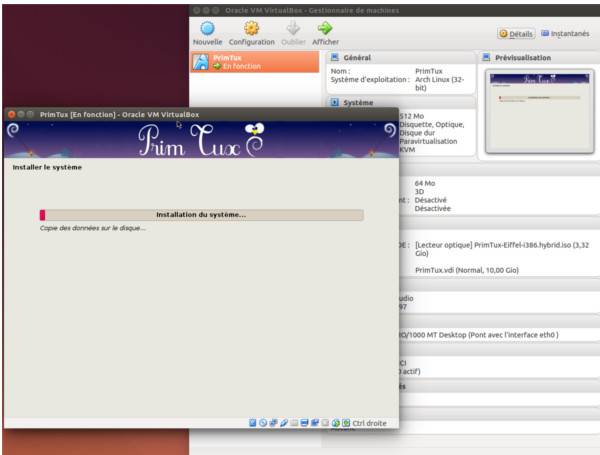Click the Système section header icon

pos(335,102)
